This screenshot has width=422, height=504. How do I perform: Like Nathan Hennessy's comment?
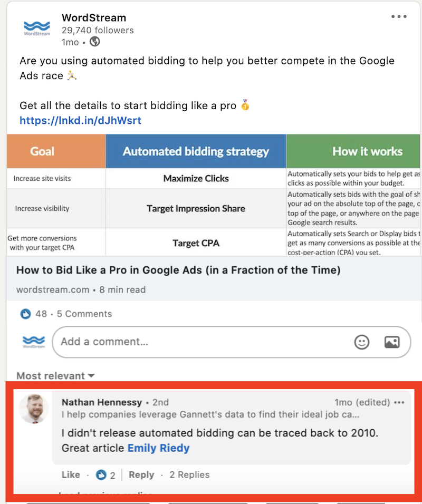point(71,475)
